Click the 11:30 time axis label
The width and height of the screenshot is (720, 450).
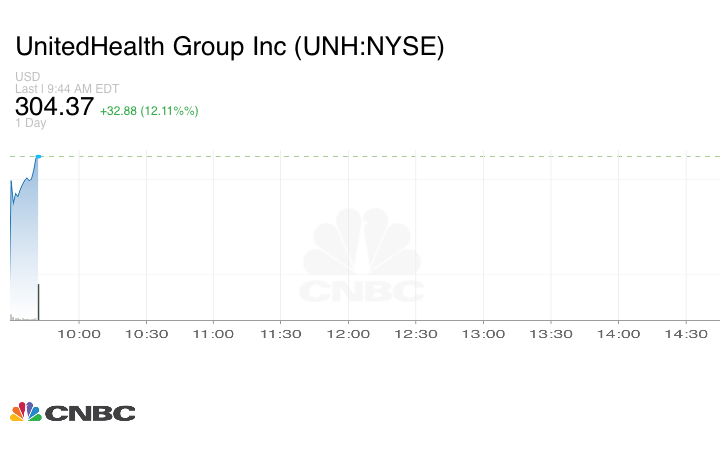281,334
